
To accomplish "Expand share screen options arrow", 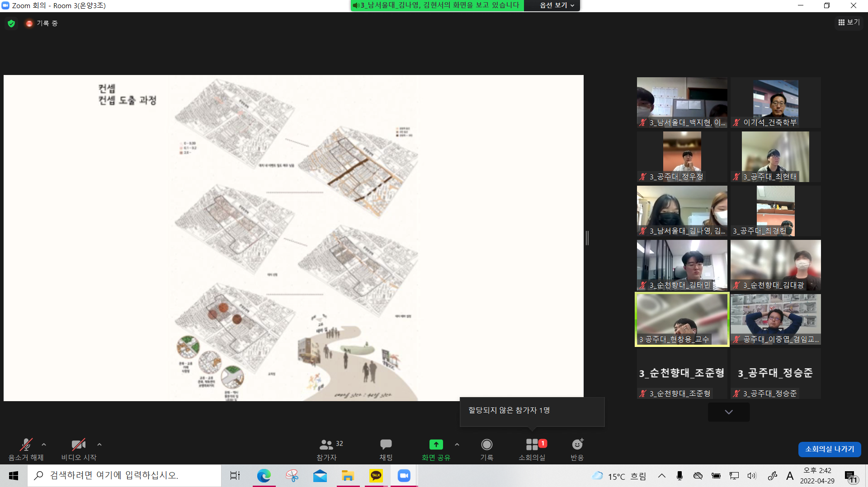I will pos(457,445).
